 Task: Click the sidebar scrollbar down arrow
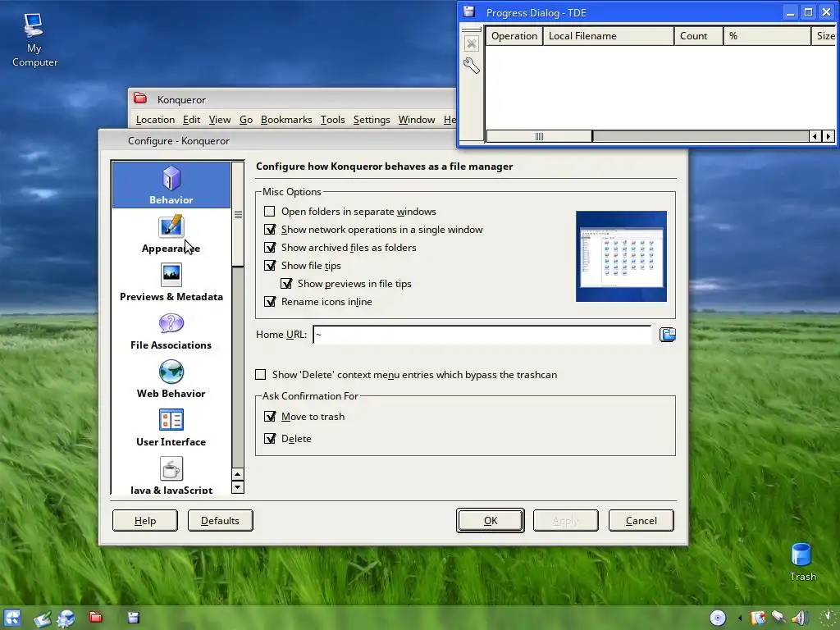click(238, 487)
